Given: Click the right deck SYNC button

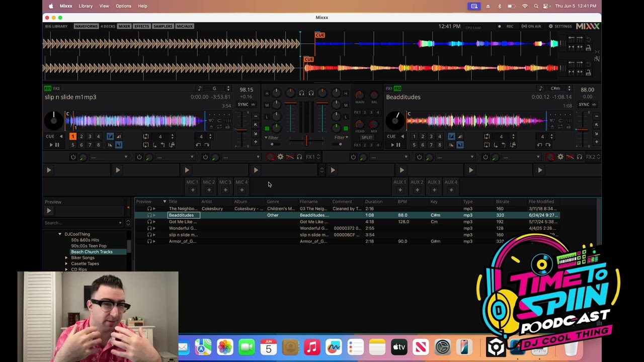Looking at the screenshot, I should click(584, 105).
